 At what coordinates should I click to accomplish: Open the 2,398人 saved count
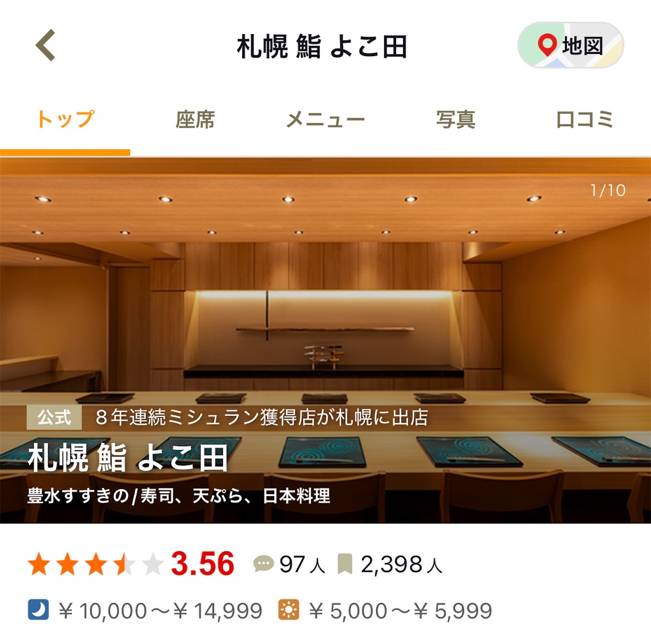pyautogui.click(x=402, y=564)
